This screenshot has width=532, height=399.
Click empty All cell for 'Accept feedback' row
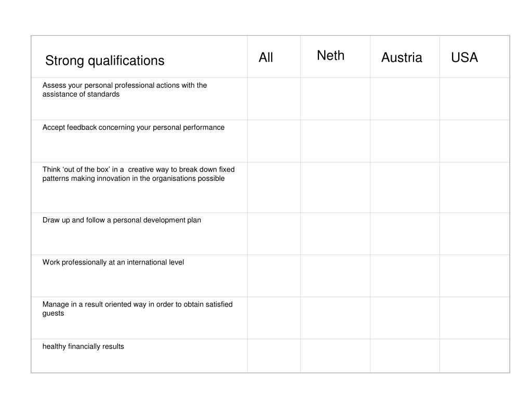tap(274, 141)
